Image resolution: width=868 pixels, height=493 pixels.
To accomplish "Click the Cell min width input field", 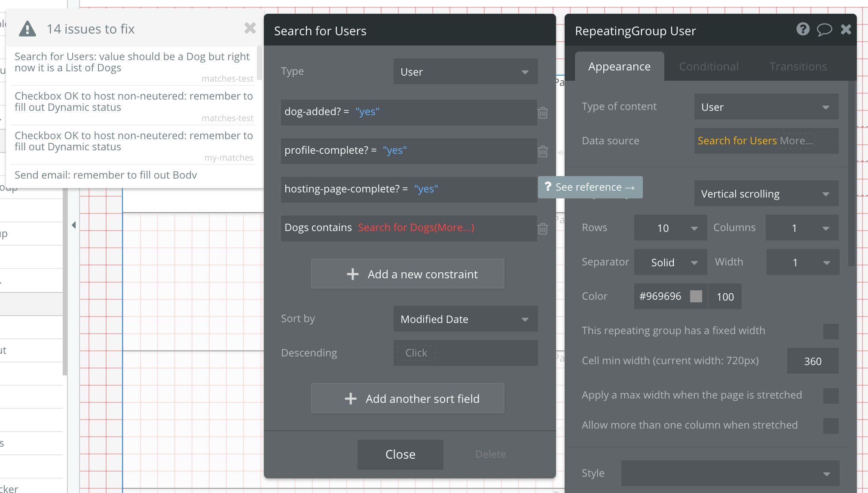I will [x=812, y=361].
